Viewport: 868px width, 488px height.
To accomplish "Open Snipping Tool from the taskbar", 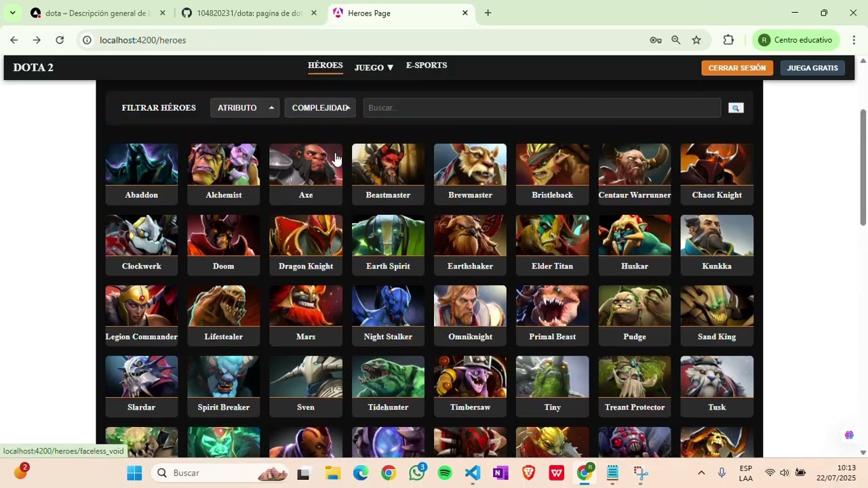I will [x=641, y=473].
